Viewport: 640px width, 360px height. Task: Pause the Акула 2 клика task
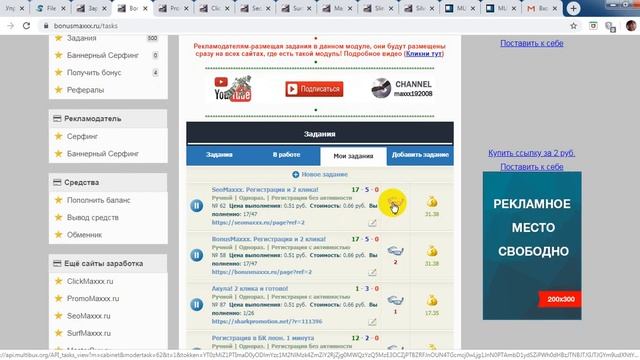[x=197, y=304]
